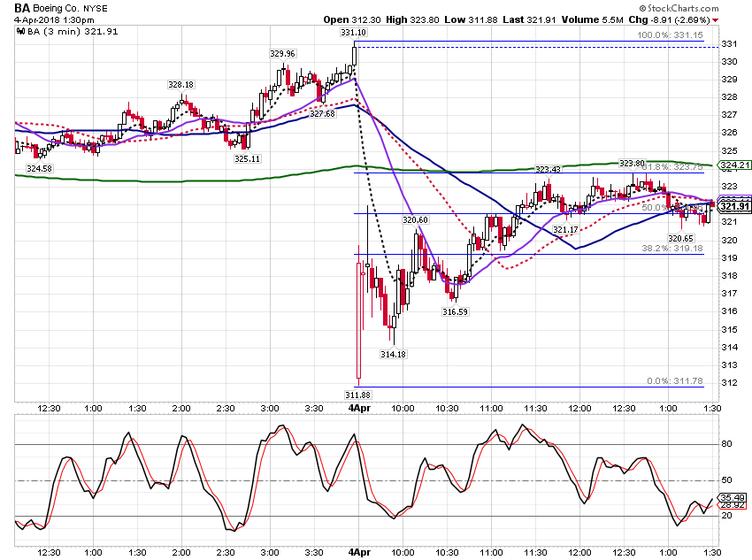Click the Chg -8.91 (-2.69%) value

[669, 19]
